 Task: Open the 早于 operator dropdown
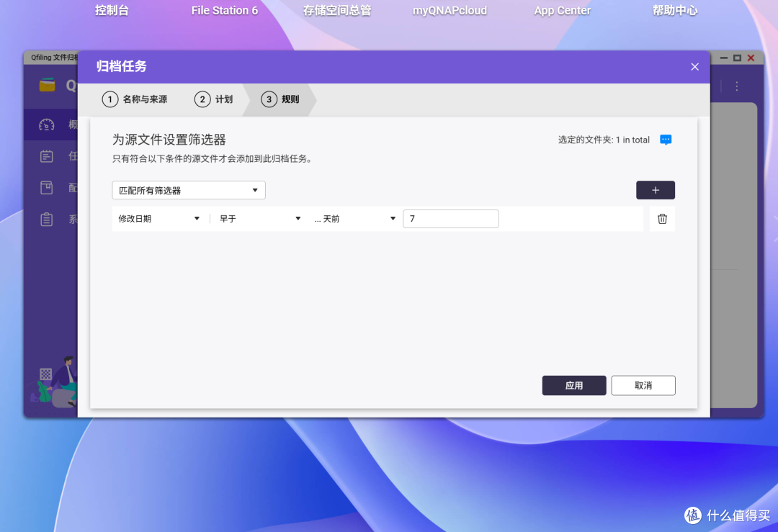coord(260,219)
